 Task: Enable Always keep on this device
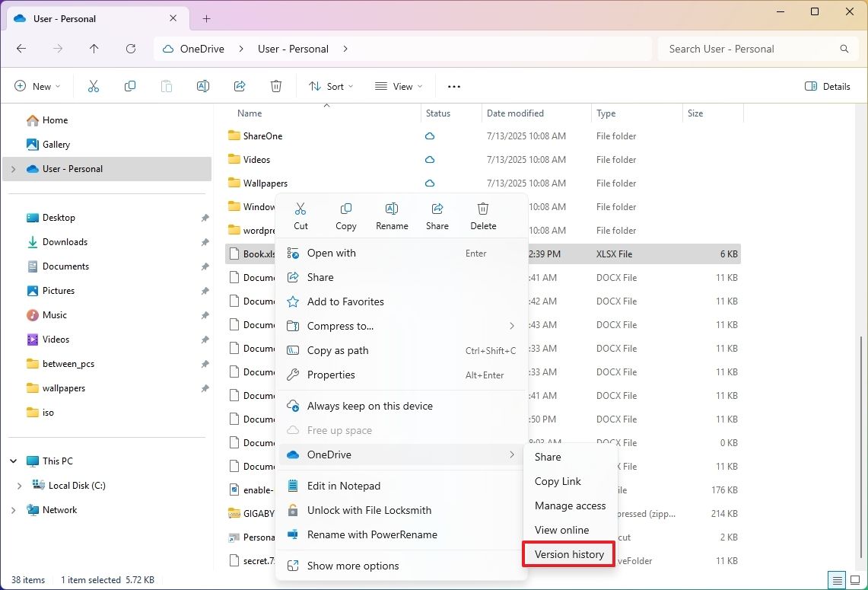coord(370,405)
